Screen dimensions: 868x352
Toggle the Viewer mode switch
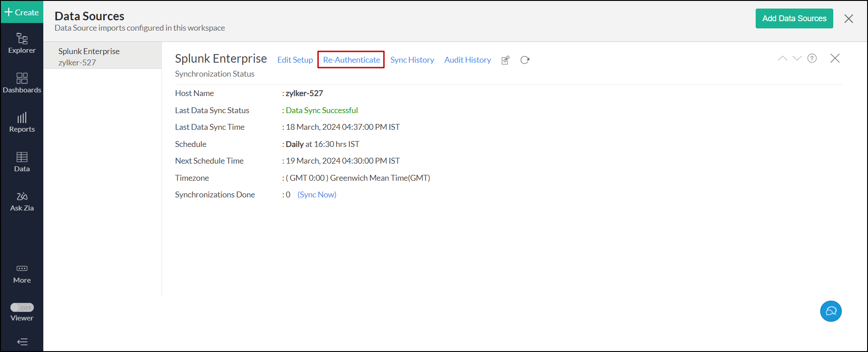tap(22, 307)
